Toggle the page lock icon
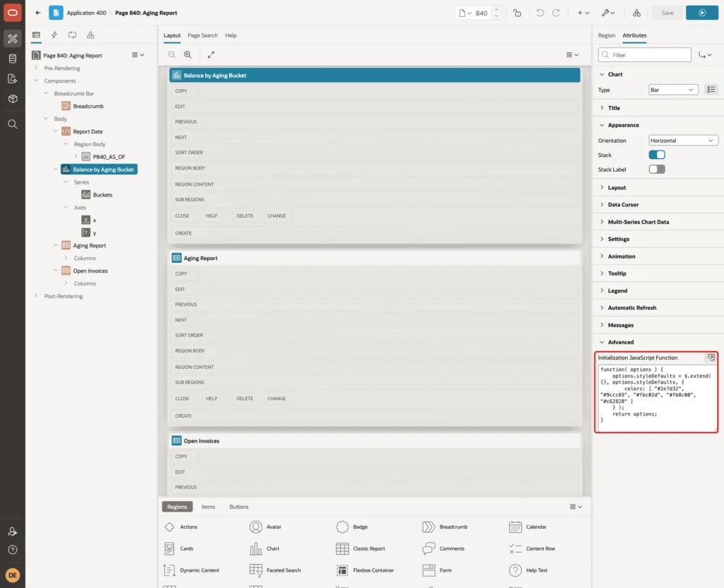This screenshot has width=724, height=588. click(517, 13)
